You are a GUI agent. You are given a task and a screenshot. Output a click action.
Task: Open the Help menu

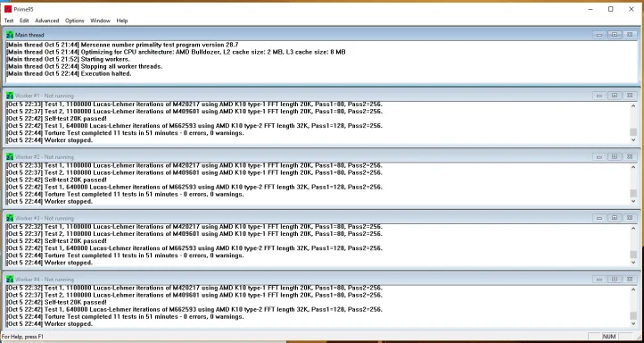[x=122, y=21]
